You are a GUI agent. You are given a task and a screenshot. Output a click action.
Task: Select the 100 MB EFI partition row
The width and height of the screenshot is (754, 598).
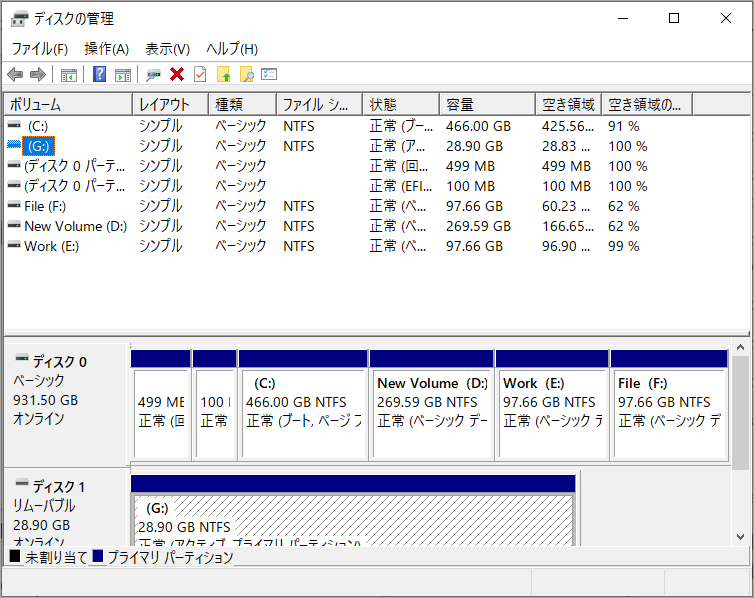(x=74, y=187)
